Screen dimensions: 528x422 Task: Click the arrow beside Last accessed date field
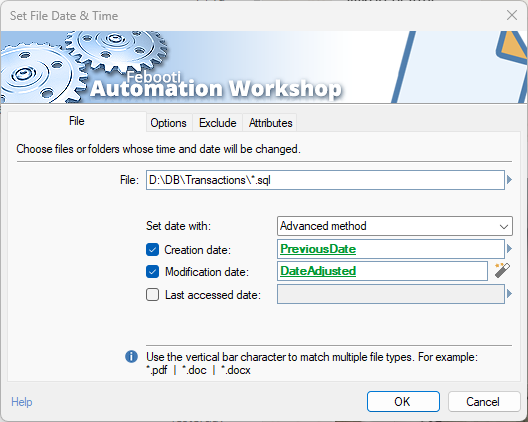(x=509, y=294)
